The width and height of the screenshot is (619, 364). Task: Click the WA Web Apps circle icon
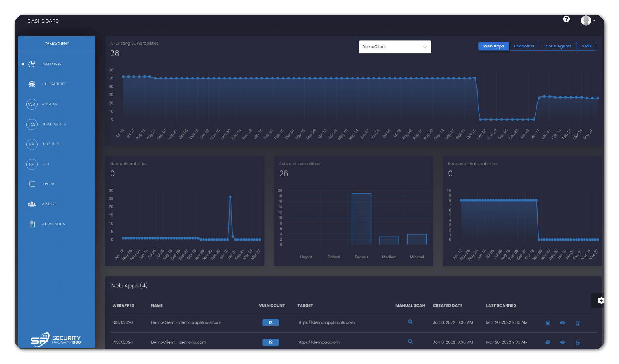[x=32, y=104]
